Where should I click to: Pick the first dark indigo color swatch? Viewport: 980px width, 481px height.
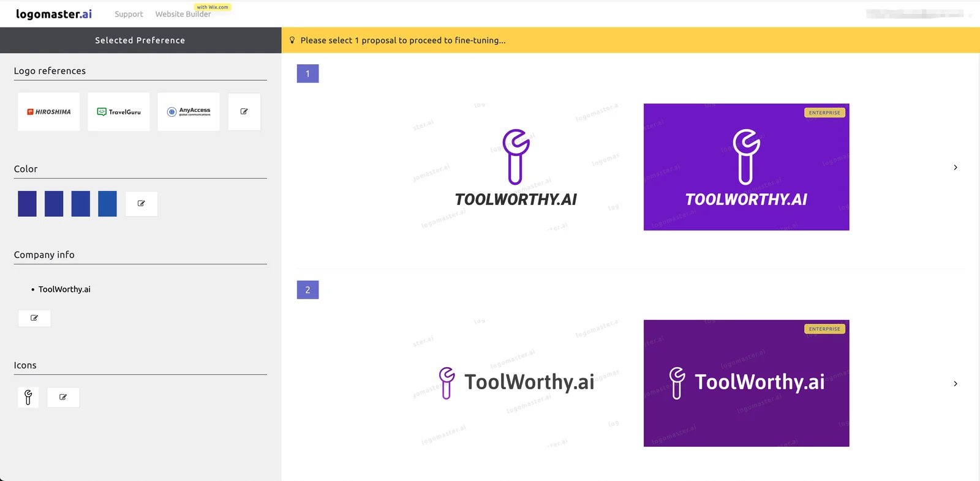(x=27, y=204)
